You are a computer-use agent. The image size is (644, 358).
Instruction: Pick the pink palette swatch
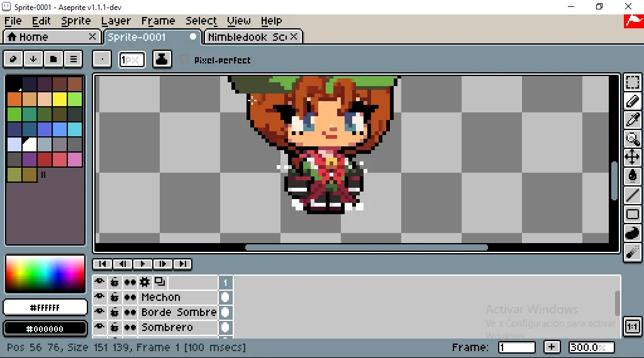click(x=75, y=160)
